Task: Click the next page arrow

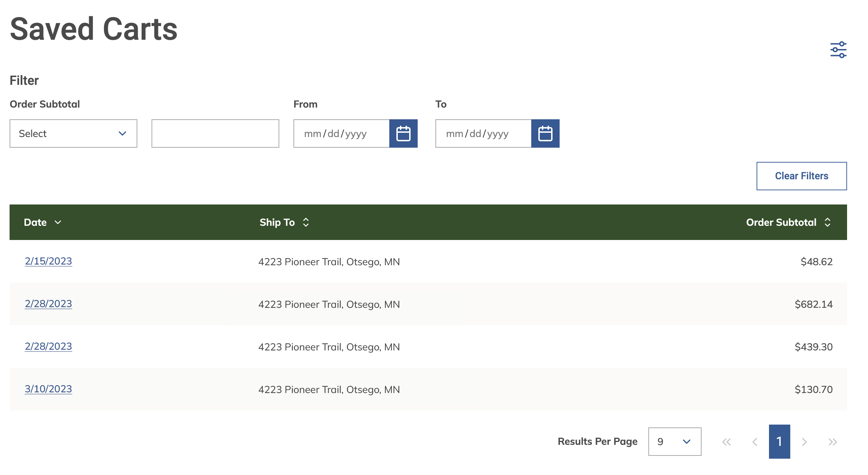Action: 804,442
